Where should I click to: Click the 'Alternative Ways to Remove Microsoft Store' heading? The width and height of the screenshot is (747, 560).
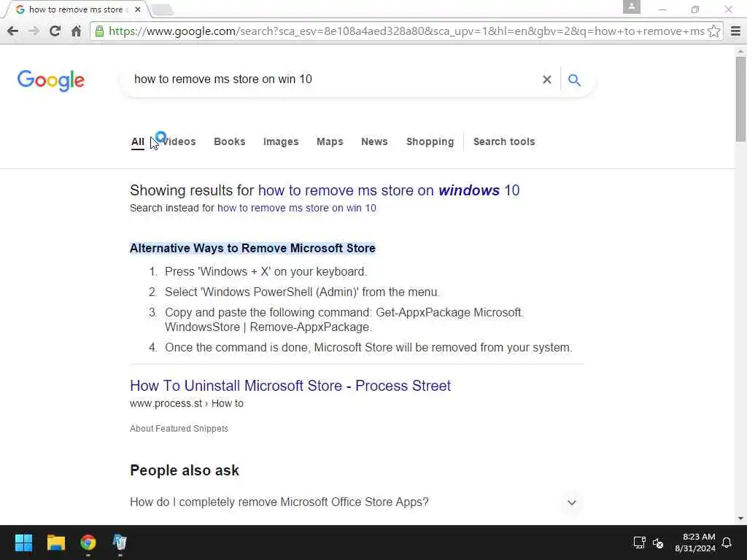tap(252, 249)
